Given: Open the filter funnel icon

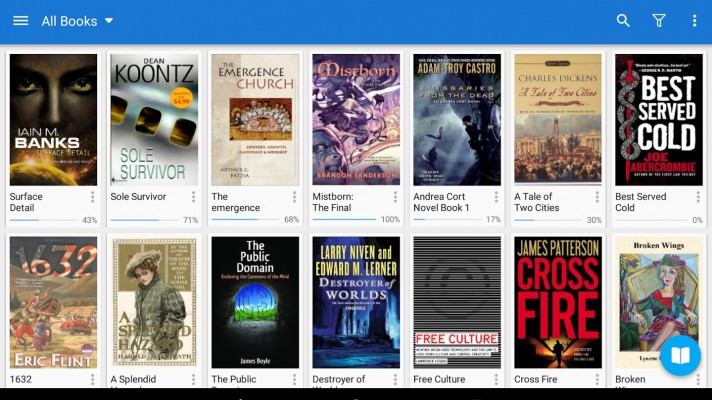Looking at the screenshot, I should [659, 21].
